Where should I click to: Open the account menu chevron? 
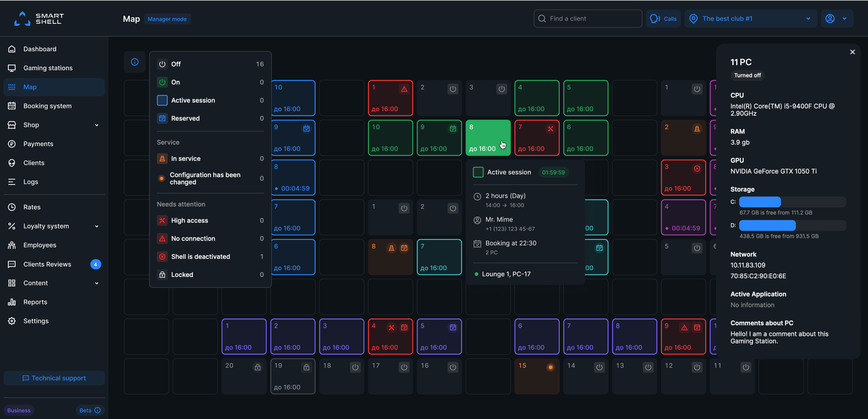coord(845,19)
